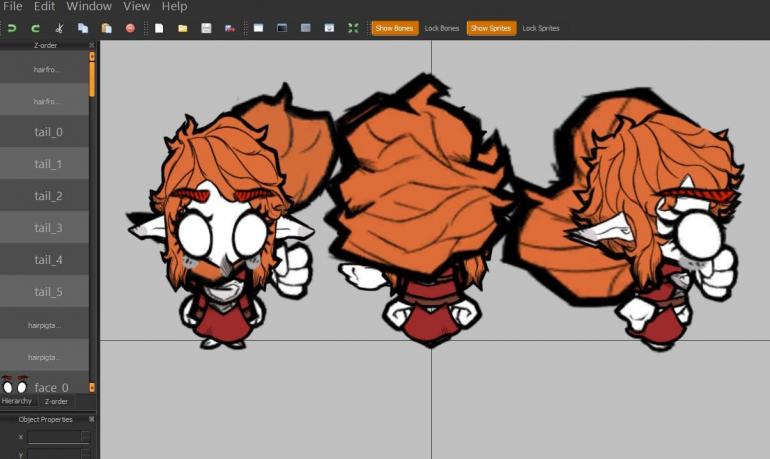Enable Lock Sprites option
Viewport: 770px width, 459px height.
pyautogui.click(x=541, y=28)
